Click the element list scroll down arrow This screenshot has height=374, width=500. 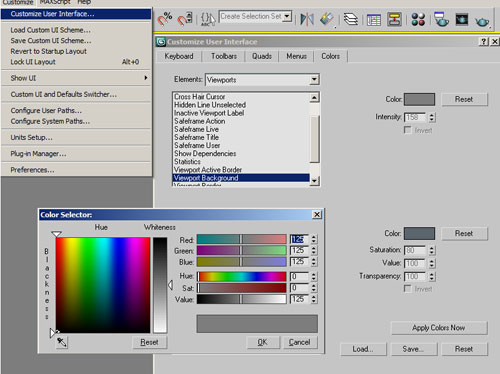pos(315,181)
